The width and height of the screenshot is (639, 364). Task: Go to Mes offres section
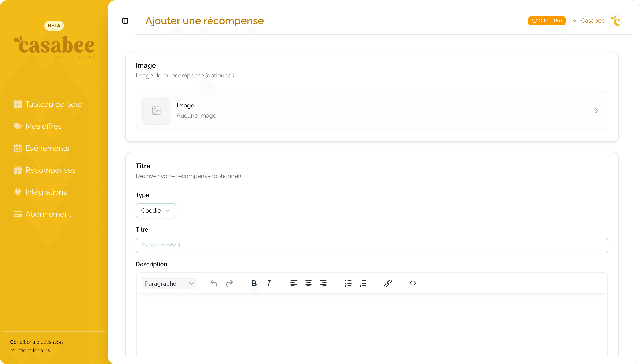coord(38,126)
